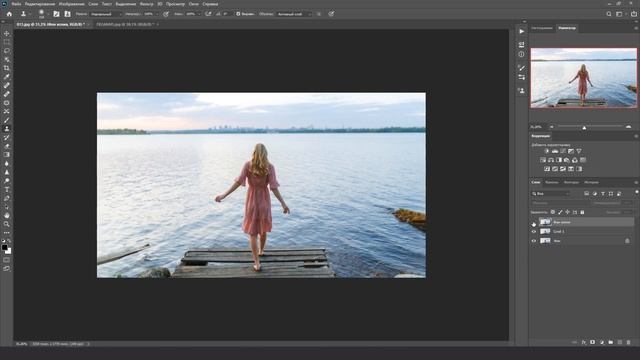Open the Search icon in top right
This screenshot has height=360, width=640.
coord(609,14)
